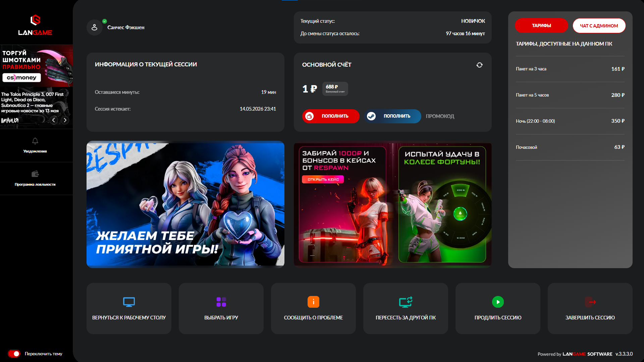The height and width of the screenshot is (362, 644).
Task: Click the purple grid icon for game selection
Action: [221, 302]
